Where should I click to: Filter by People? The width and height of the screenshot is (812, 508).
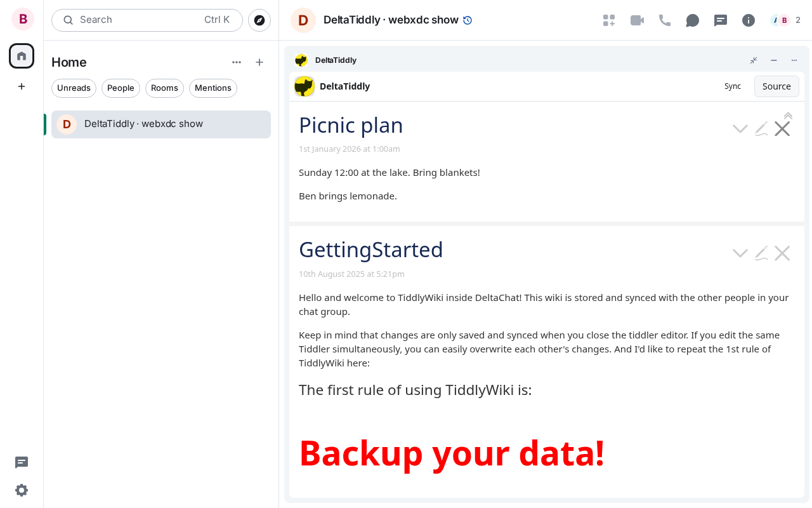121,88
